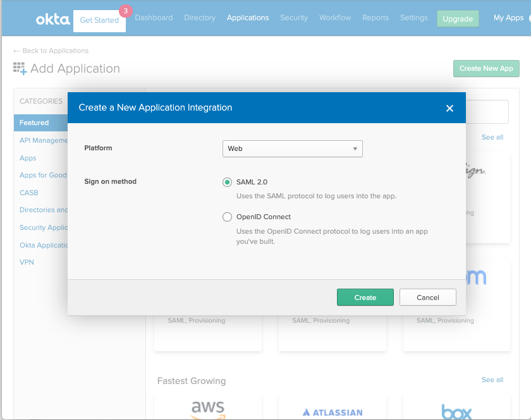Click the Atlassian app logo

333,412
